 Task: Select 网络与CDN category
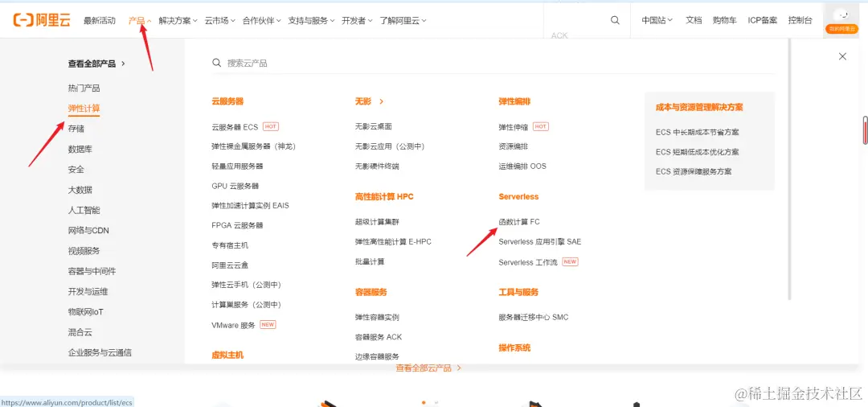coord(88,230)
